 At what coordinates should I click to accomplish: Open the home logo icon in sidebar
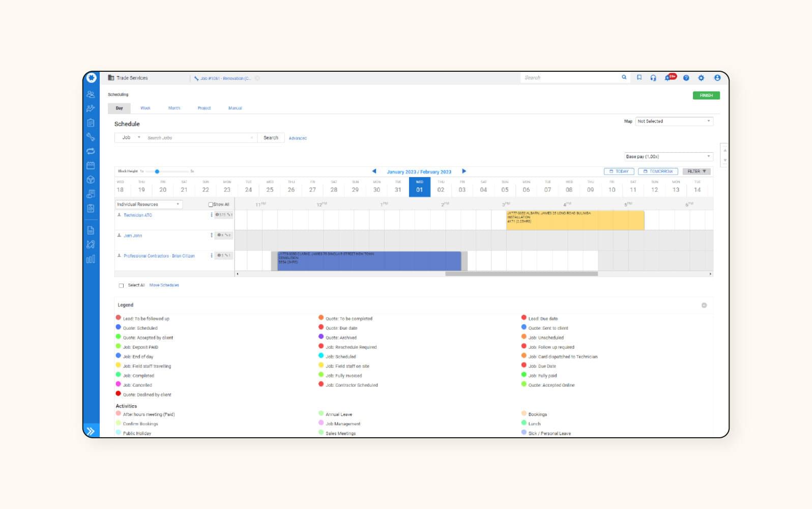tap(91, 78)
